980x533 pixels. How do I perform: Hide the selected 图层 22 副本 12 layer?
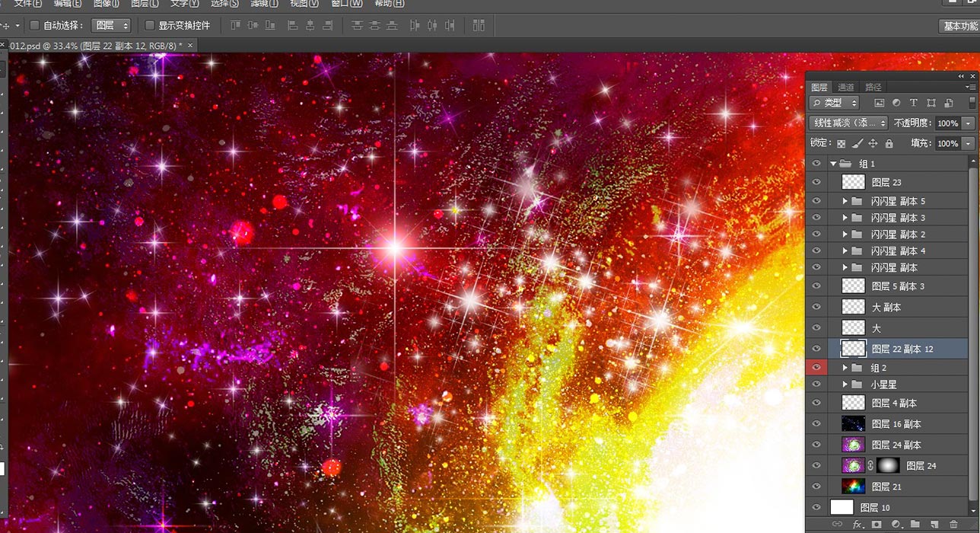click(816, 349)
